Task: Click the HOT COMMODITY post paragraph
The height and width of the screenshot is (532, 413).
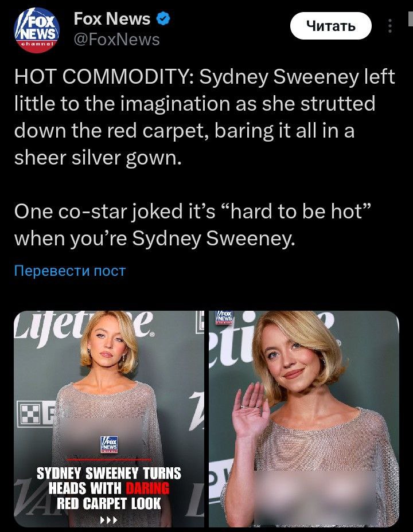Action: (205, 117)
